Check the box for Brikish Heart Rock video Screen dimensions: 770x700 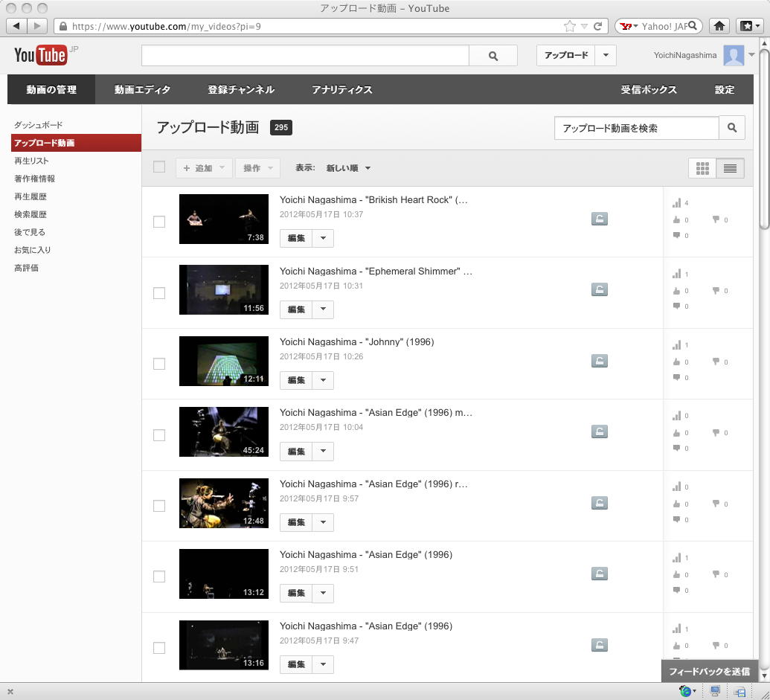[159, 222]
